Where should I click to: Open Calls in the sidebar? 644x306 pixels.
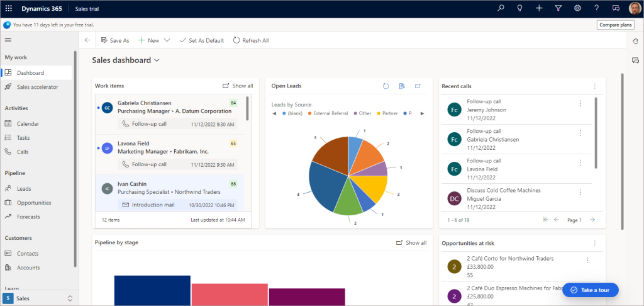[x=36, y=152]
